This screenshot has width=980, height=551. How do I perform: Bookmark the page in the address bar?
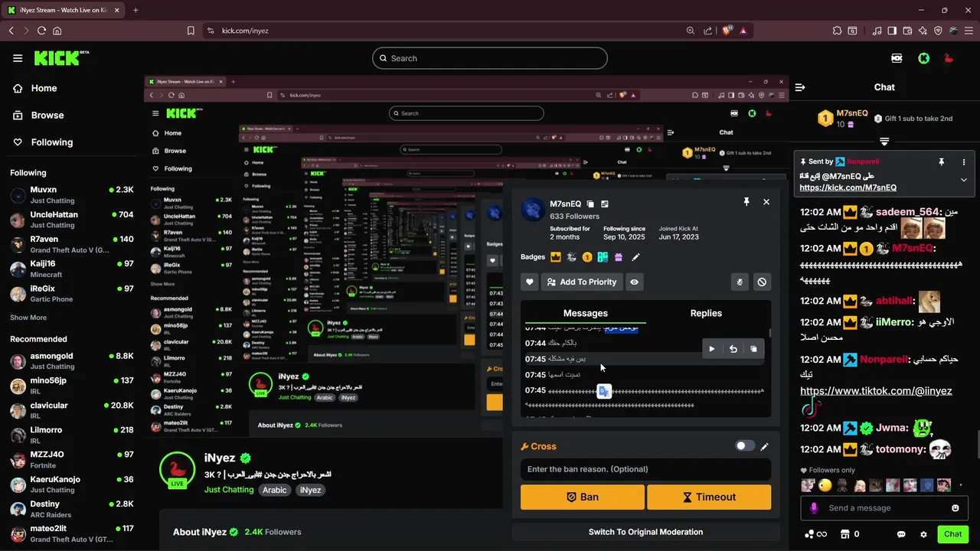[x=191, y=31]
